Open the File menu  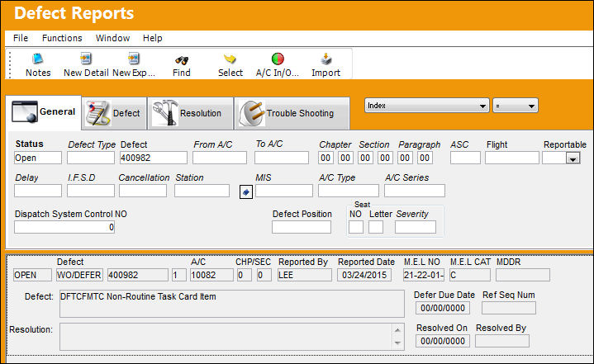(x=21, y=38)
